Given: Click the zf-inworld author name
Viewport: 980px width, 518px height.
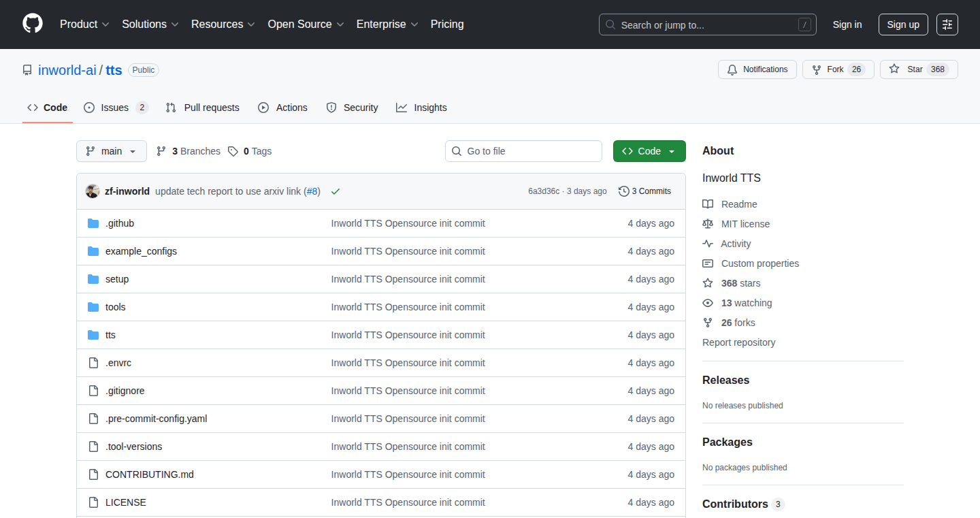Looking at the screenshot, I should coord(127,191).
